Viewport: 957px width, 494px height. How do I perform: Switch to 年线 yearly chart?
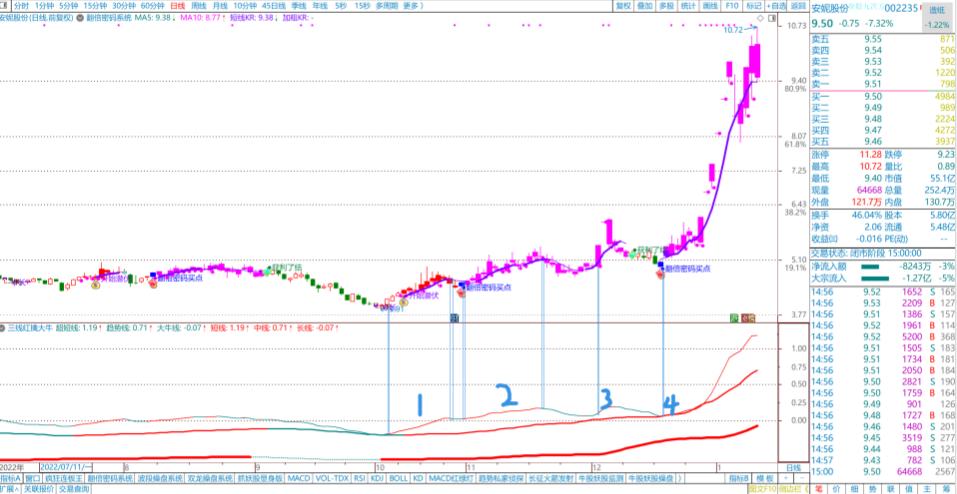pyautogui.click(x=319, y=5)
